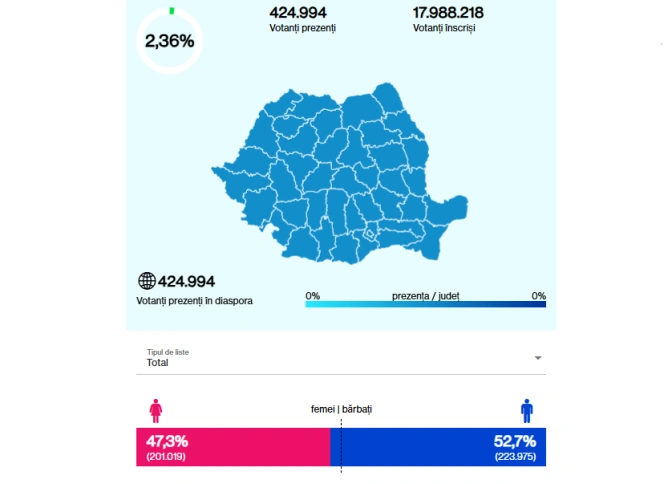Click the Votanți înscriși label
This screenshot has height=484, width=668.
[x=444, y=28]
